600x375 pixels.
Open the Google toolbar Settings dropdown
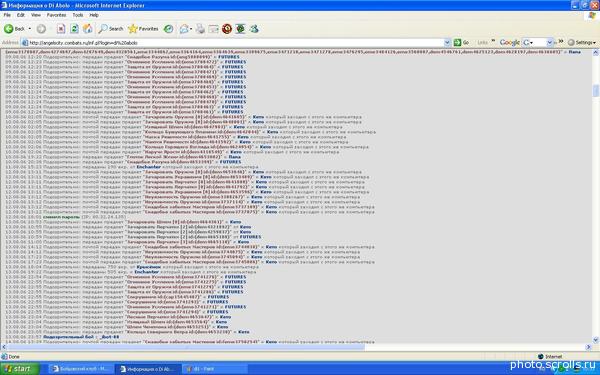click(x=582, y=42)
